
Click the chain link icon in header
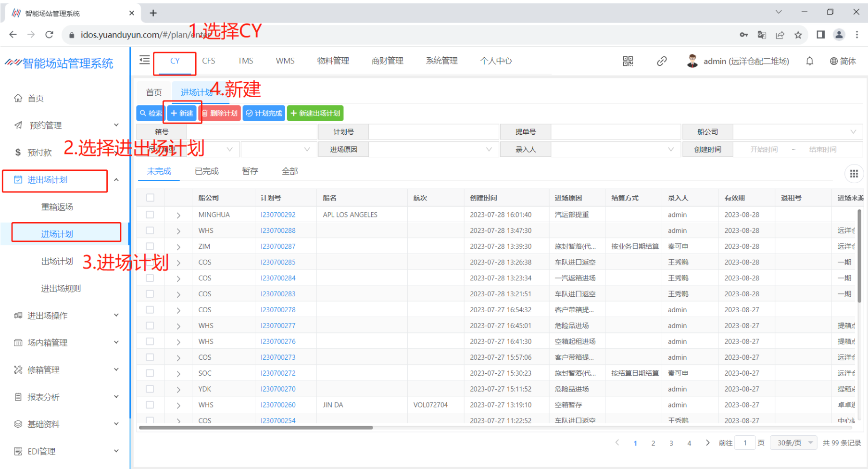pyautogui.click(x=662, y=61)
